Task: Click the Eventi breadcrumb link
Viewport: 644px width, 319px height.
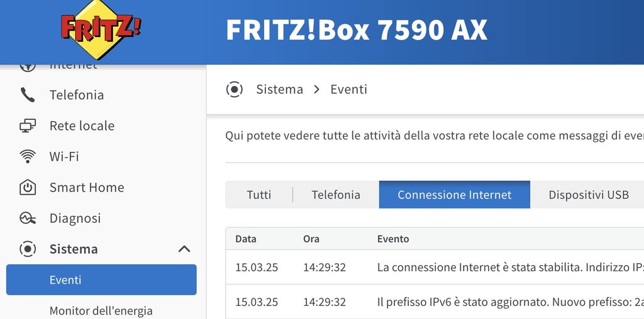Action: coord(348,89)
